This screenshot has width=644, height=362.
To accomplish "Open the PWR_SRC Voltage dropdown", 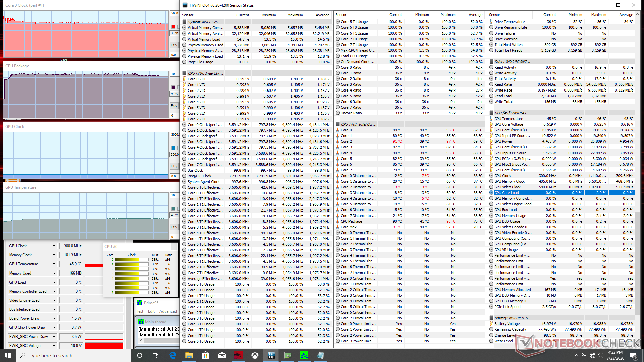I will (54, 346).
